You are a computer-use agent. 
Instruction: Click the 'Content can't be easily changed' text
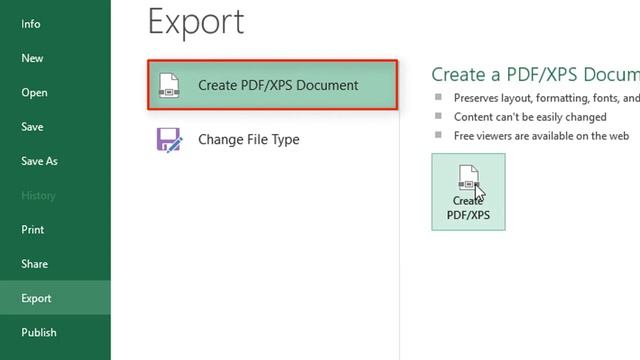pyautogui.click(x=530, y=117)
